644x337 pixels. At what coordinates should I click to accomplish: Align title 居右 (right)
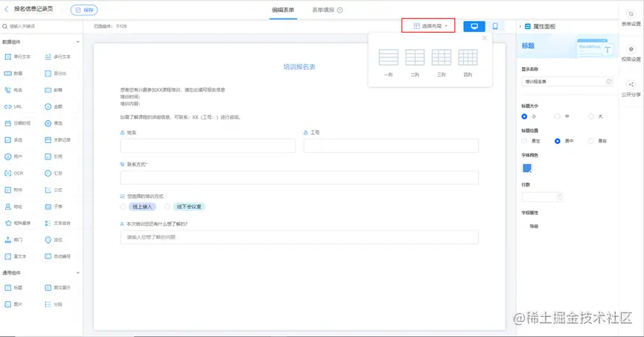click(x=590, y=141)
